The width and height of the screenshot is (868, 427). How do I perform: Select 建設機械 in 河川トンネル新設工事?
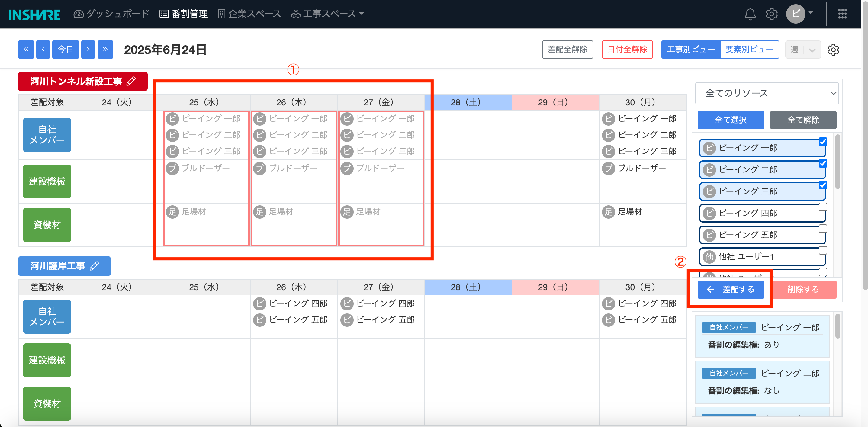pos(47,181)
